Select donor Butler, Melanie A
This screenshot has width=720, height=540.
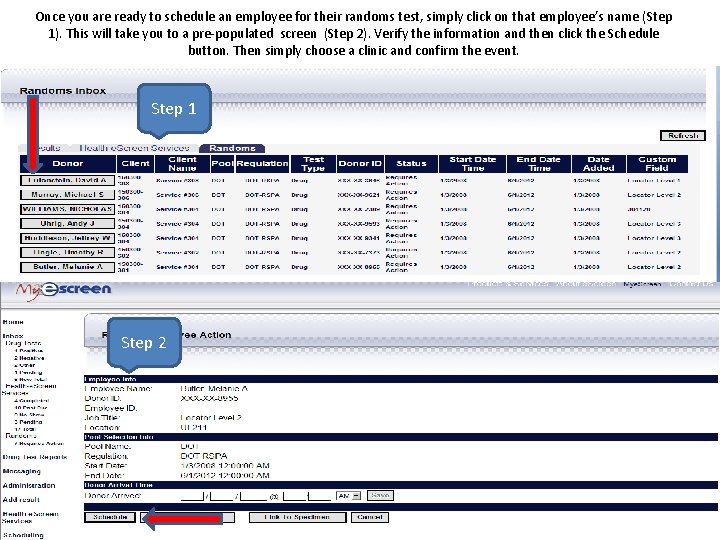pos(67,267)
